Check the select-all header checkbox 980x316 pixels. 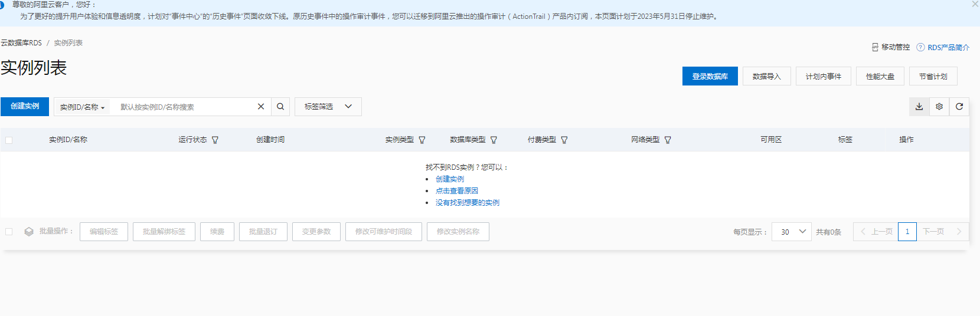(x=9, y=140)
